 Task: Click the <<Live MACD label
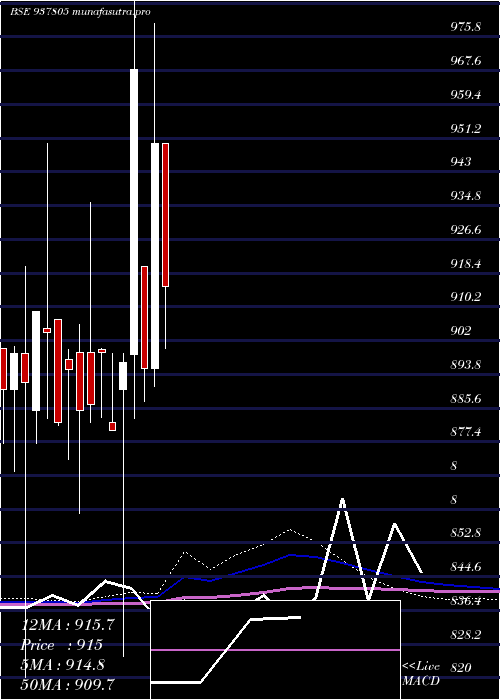tap(421, 674)
